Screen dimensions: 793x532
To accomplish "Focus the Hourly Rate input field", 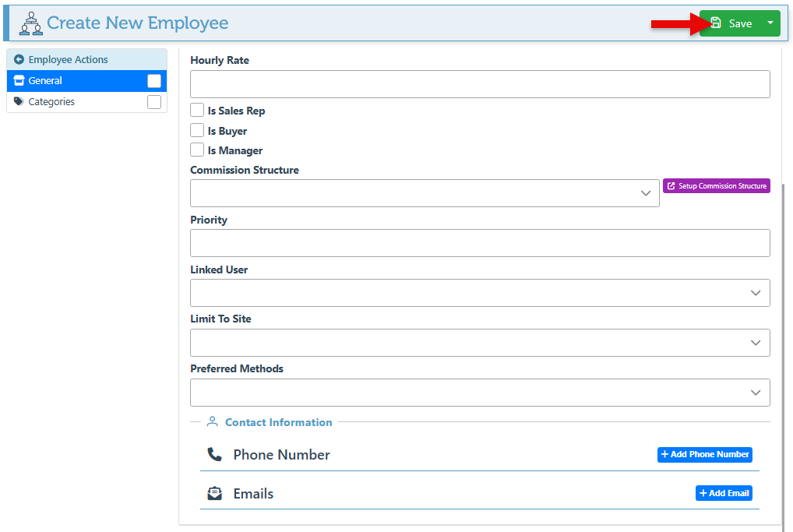I will pos(480,84).
